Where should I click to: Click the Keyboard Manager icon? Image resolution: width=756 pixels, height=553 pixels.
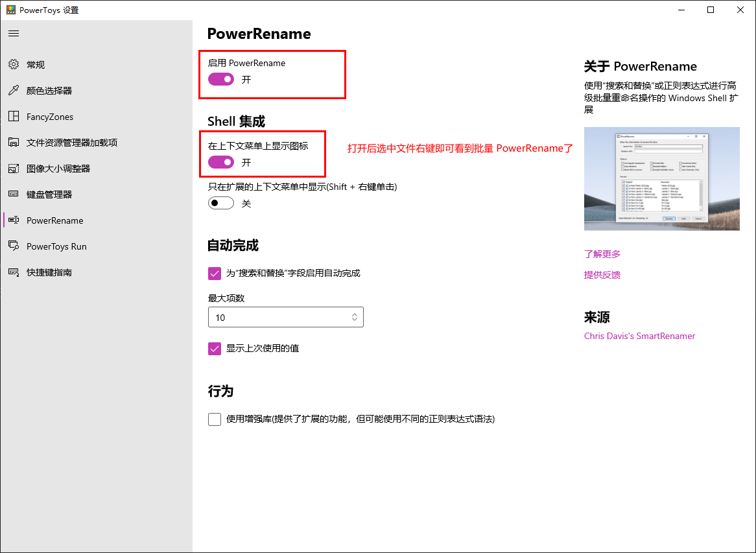[x=14, y=194]
